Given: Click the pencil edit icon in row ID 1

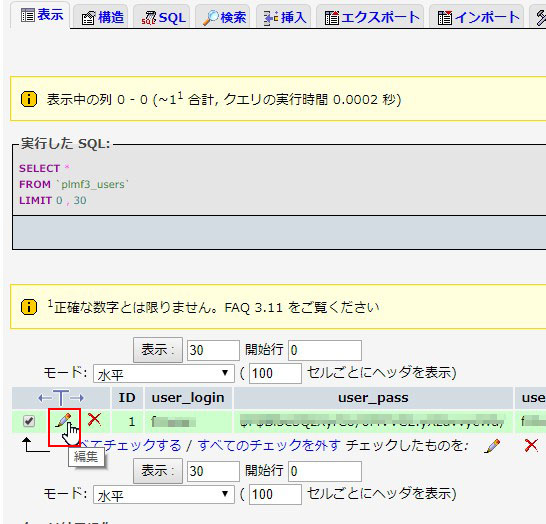Looking at the screenshot, I should tap(63, 420).
